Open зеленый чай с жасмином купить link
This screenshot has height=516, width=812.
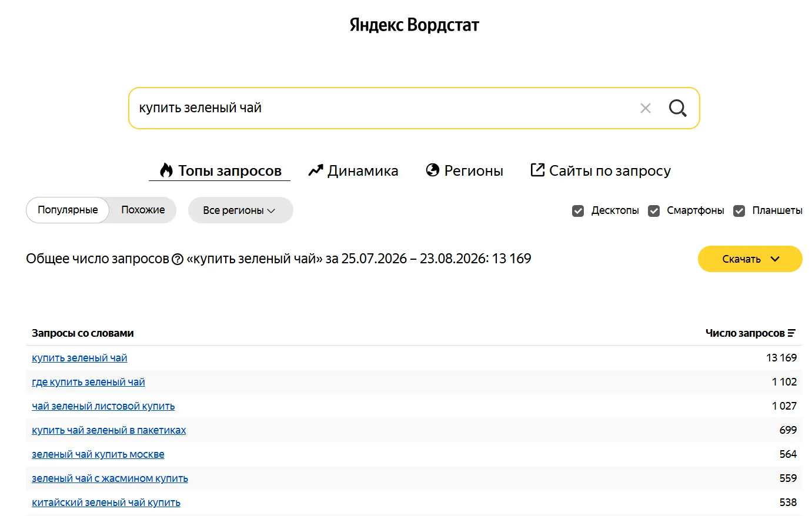tap(110, 478)
